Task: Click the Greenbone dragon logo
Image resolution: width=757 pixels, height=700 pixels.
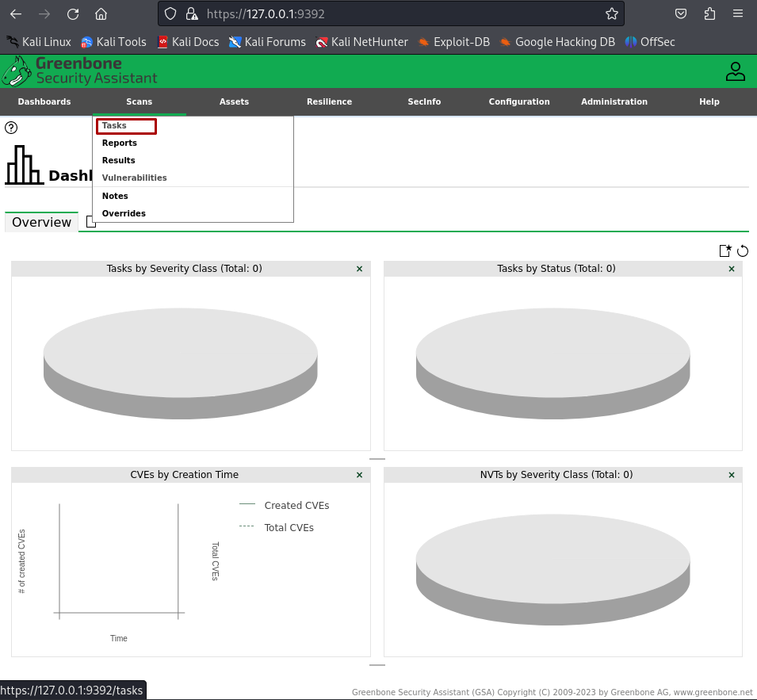Action: coord(17,71)
